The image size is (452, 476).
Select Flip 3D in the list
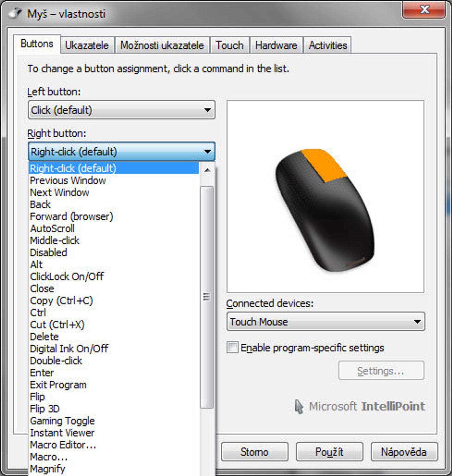[x=114, y=409]
